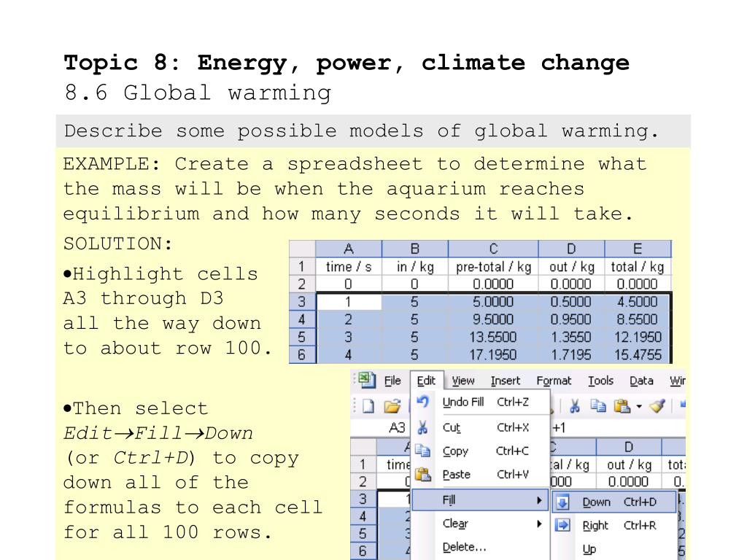The height and width of the screenshot is (560, 747).
Task: Click the scissors Cut icon in the toolbar
Action: [x=575, y=406]
